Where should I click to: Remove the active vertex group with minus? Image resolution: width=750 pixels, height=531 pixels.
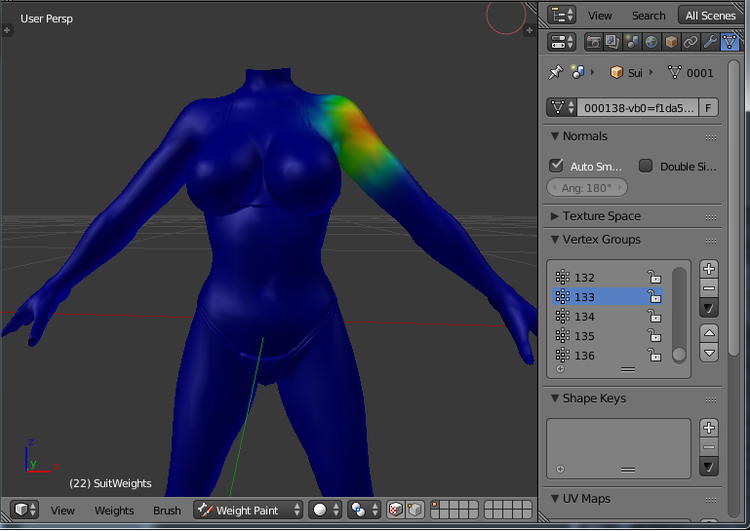click(x=709, y=288)
